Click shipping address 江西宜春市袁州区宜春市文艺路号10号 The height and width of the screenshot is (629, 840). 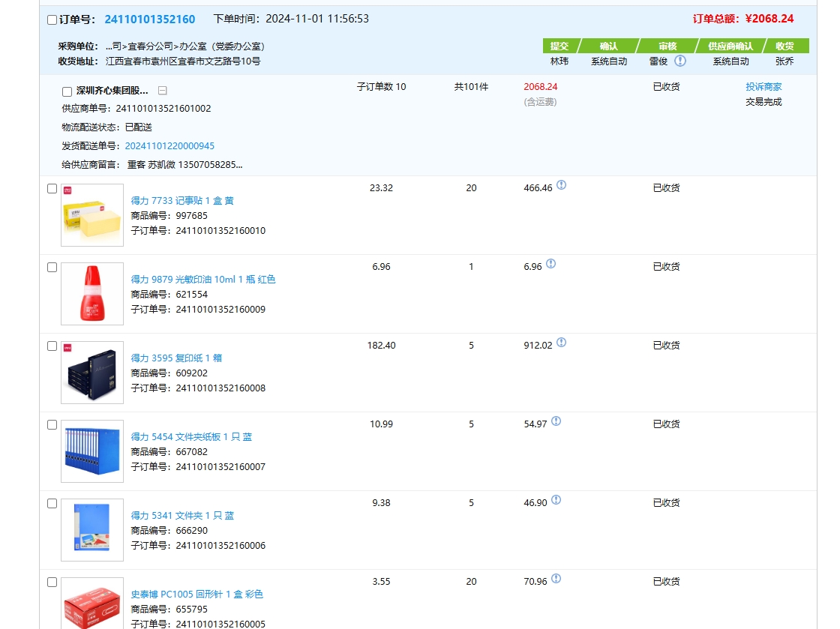(183, 61)
